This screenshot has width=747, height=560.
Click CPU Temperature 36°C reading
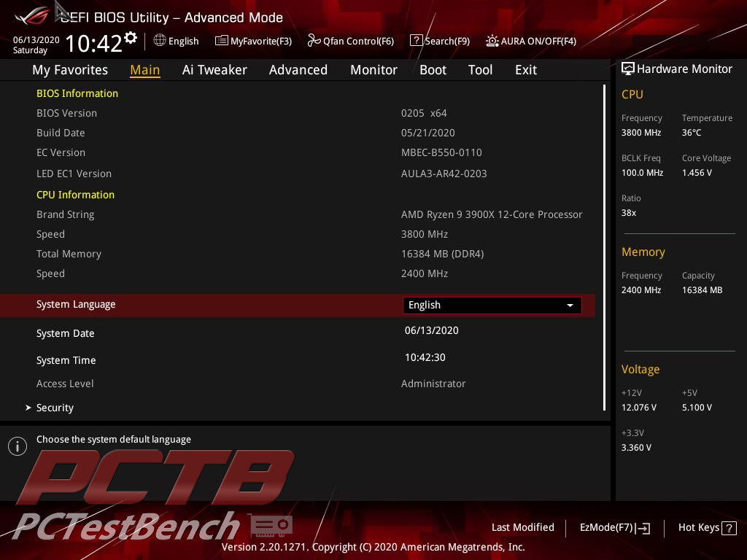(692, 133)
